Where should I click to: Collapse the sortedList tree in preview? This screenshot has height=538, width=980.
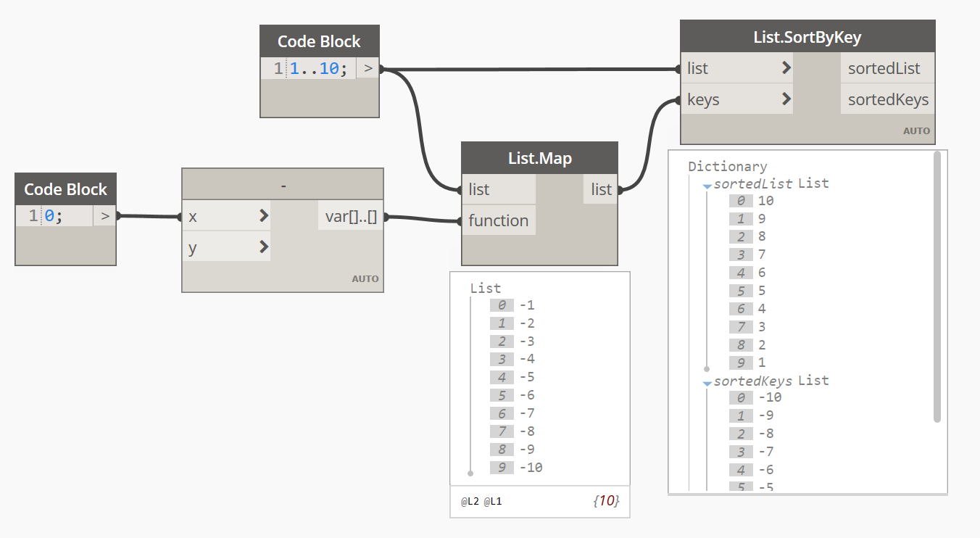[707, 186]
